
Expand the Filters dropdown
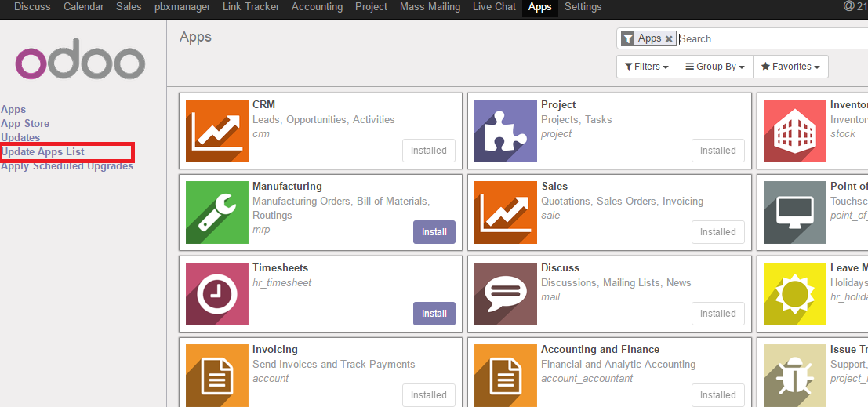[x=647, y=67]
